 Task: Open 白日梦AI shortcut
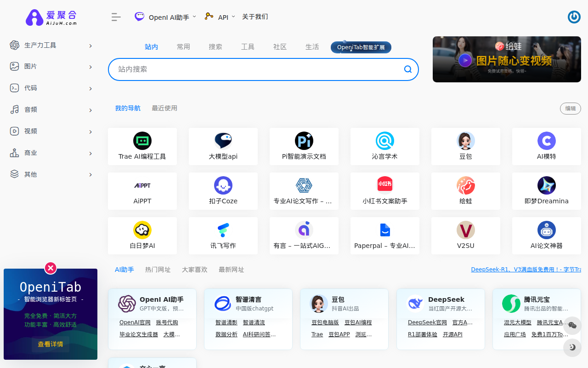click(x=142, y=236)
